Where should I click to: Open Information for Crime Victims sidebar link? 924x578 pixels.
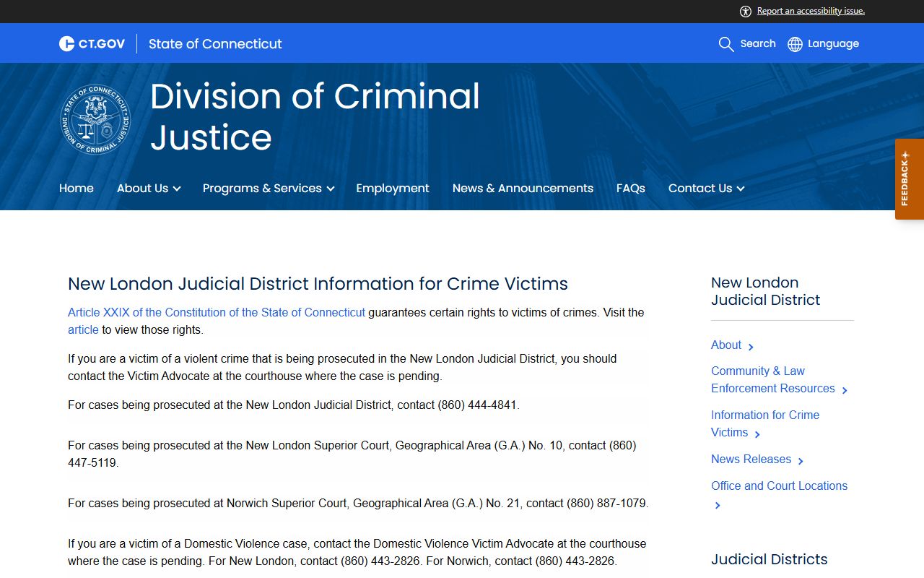(765, 423)
